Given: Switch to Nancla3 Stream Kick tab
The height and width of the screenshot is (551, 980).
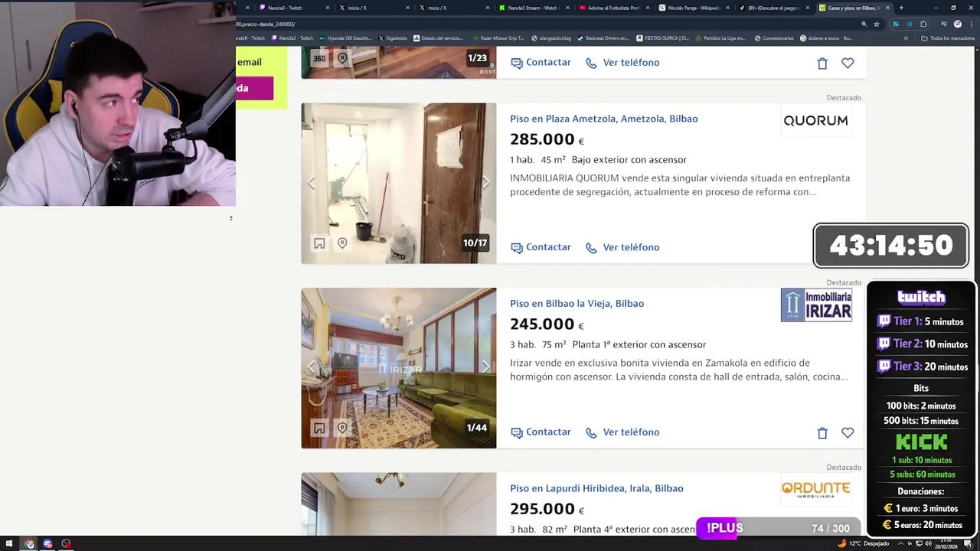Looking at the screenshot, I should [x=533, y=8].
